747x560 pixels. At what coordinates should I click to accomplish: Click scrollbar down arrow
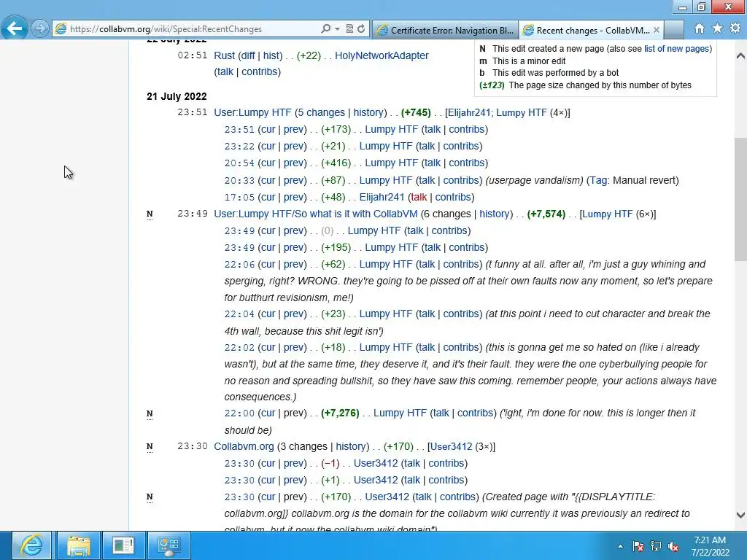(740, 514)
